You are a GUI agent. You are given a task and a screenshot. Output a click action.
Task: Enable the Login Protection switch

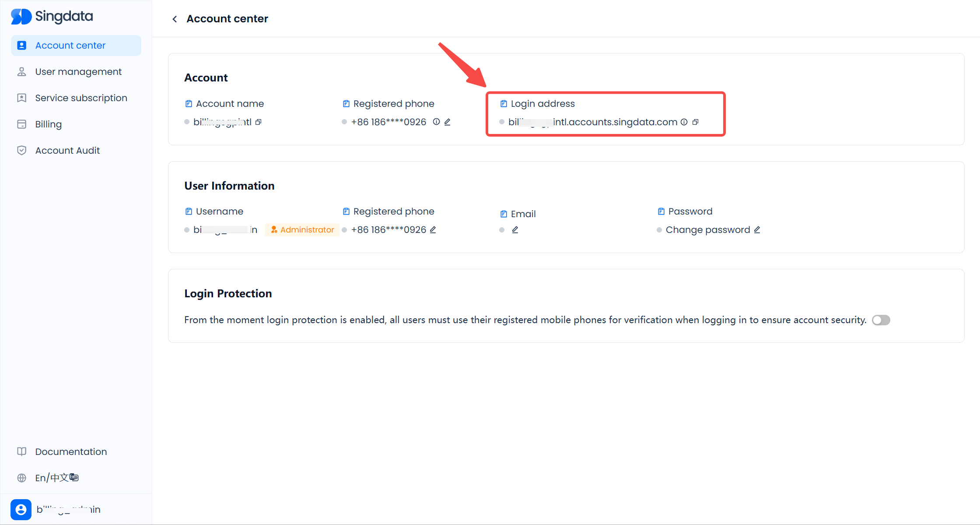point(881,320)
